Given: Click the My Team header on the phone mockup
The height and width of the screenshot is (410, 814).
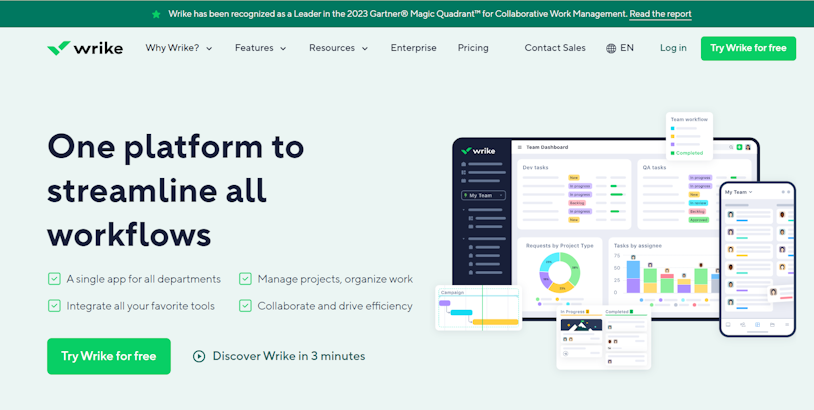Looking at the screenshot, I should 738,192.
